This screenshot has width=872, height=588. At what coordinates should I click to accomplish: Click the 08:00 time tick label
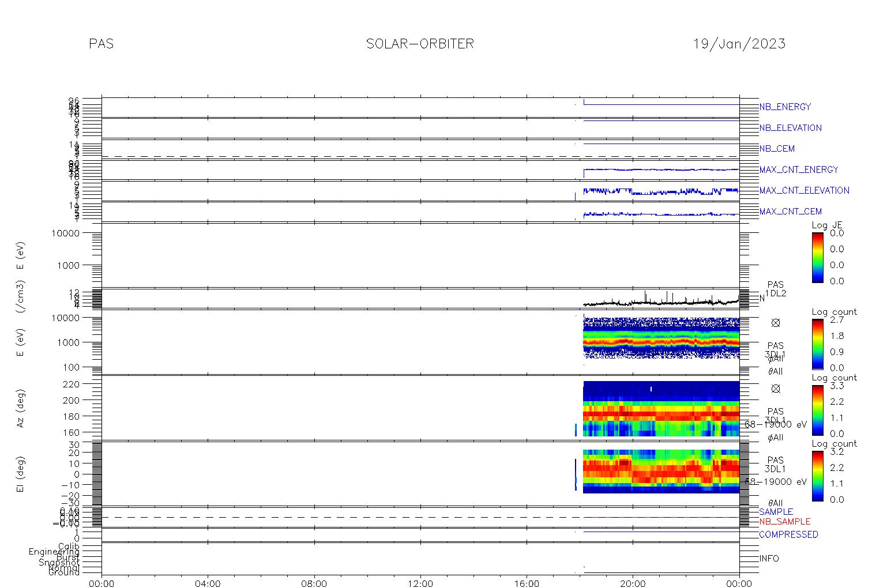314,583
